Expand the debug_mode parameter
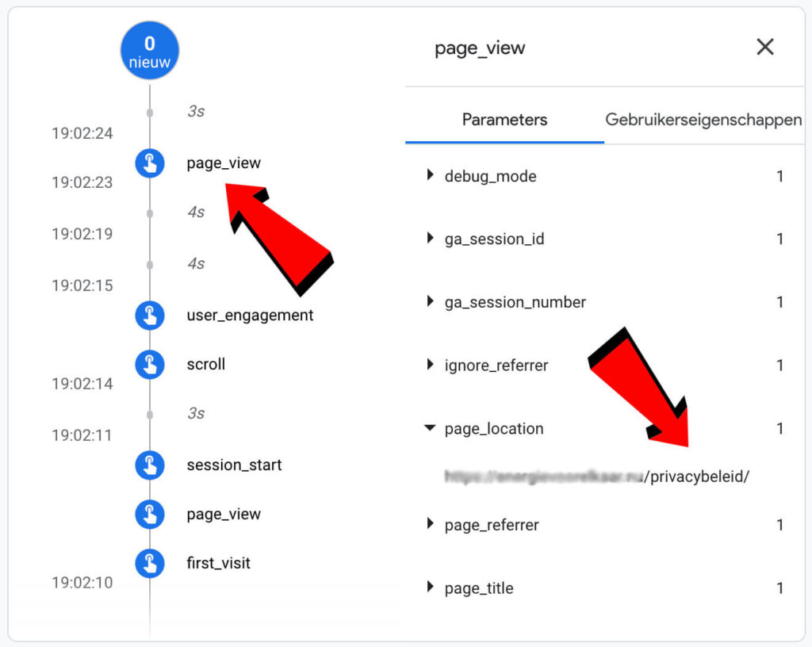Screen dimensions: 812x647 click(x=430, y=176)
